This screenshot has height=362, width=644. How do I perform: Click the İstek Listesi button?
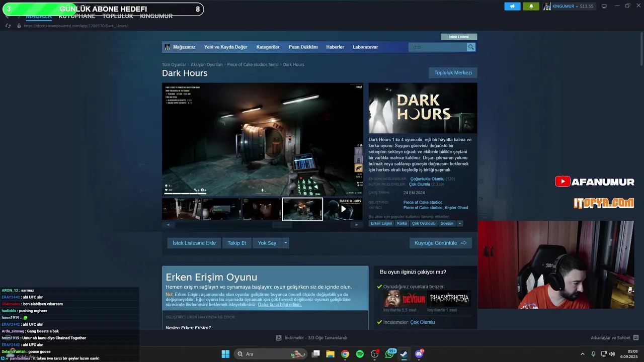pyautogui.click(x=459, y=37)
